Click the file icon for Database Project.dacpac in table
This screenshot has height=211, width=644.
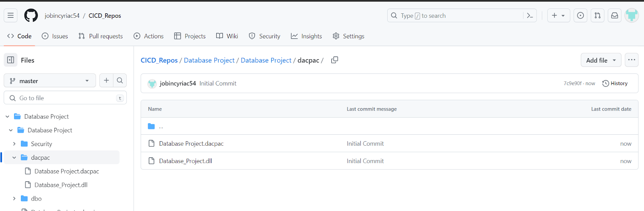[x=151, y=143]
